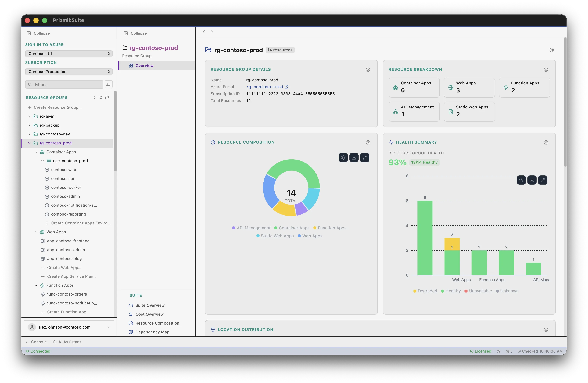
Task: Open the filter options beside the Filter box
Action: click(x=109, y=84)
